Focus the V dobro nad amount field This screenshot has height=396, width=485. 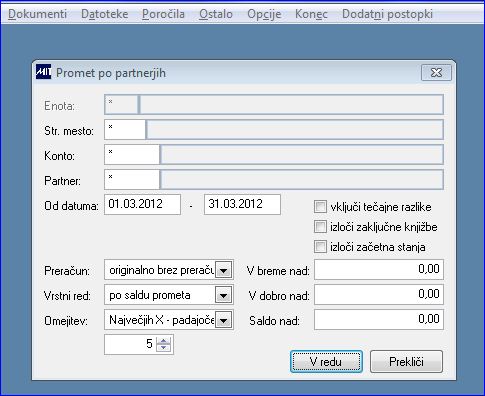pyautogui.click(x=379, y=295)
